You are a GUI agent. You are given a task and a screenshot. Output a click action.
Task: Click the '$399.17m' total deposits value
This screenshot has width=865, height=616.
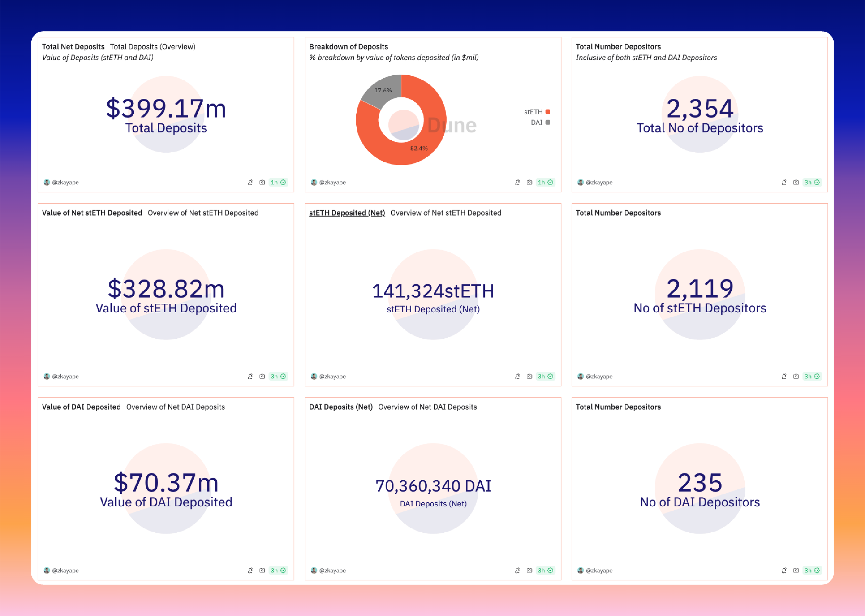(x=166, y=109)
